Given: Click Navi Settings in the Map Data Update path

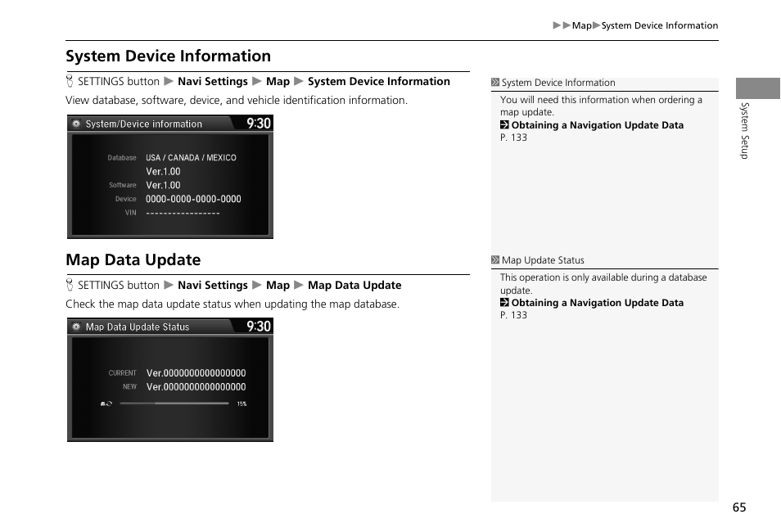Looking at the screenshot, I should point(213,285).
